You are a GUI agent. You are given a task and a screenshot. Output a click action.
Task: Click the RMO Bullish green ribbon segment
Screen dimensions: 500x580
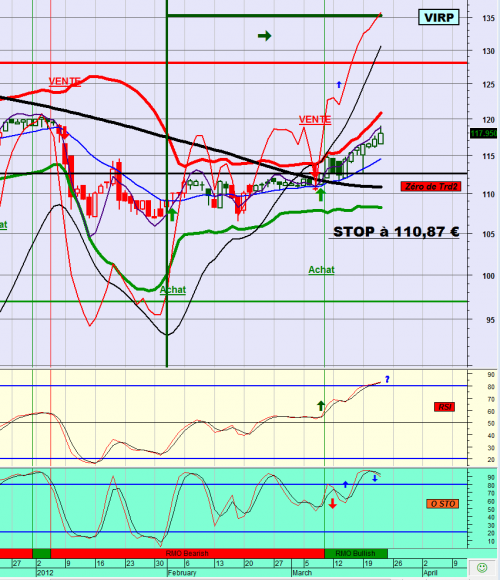click(x=356, y=553)
